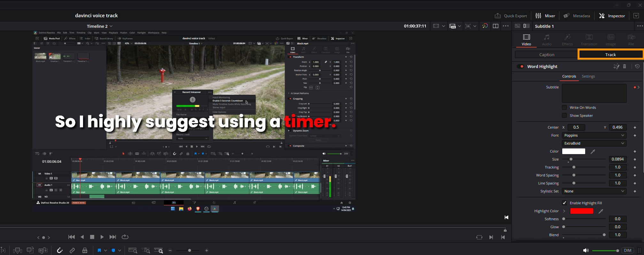
Task: Open the viewer options three-dot menu
Action: [x=506, y=26]
